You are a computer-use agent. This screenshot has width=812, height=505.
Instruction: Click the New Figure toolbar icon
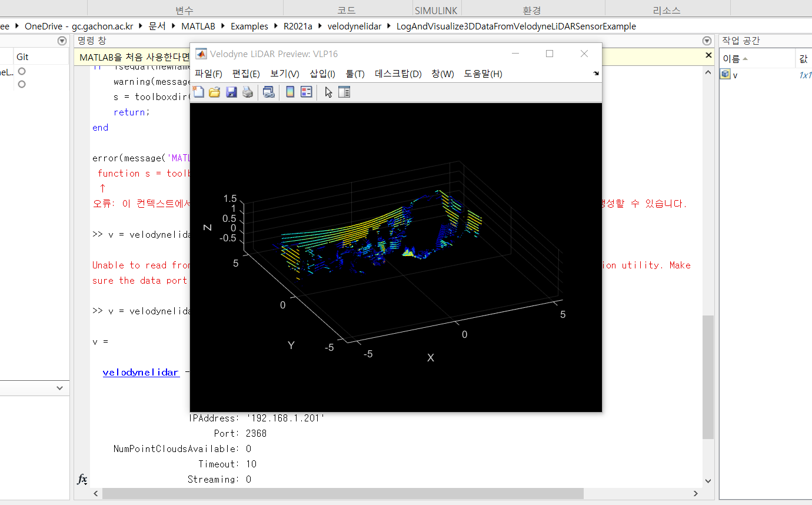(x=199, y=92)
